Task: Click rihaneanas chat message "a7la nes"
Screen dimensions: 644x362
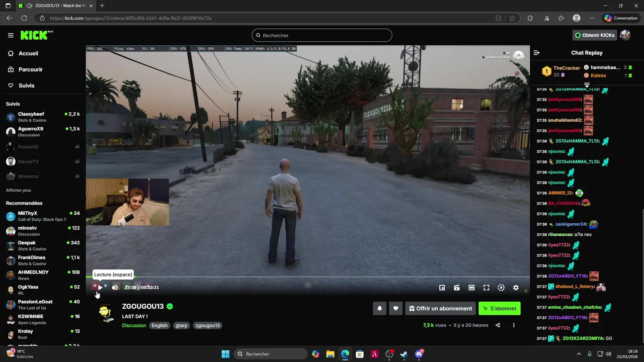Action: tap(583, 235)
